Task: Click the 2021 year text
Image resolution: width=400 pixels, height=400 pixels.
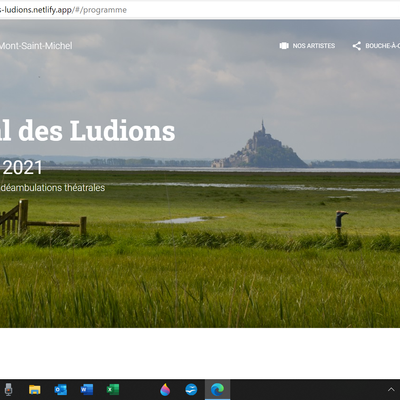Action: (23, 167)
